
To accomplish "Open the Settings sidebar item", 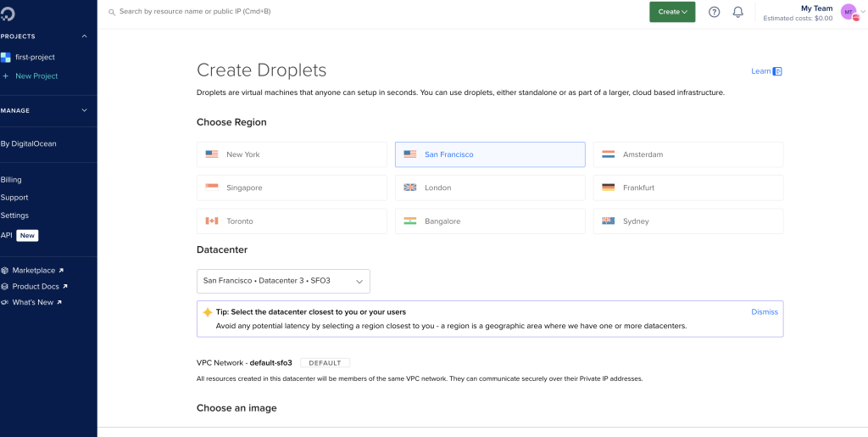I will point(14,216).
